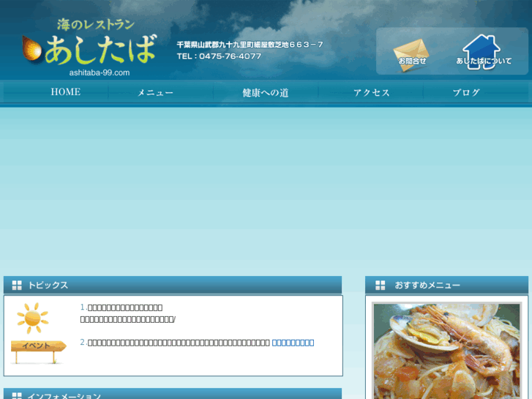Click the grid icon beside トピックス
Screen dimensions: 532x399
(17, 286)
